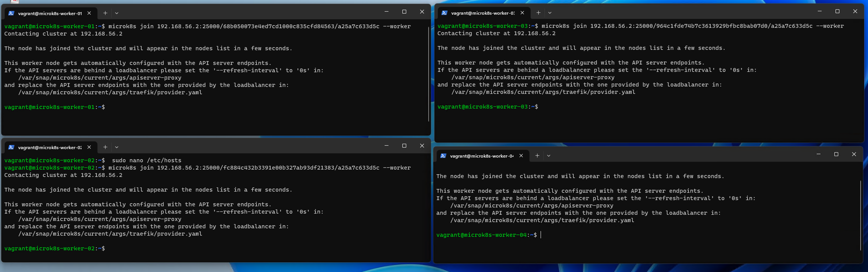Open the new tab dropdown in worker-02 window
Image resolution: width=868 pixels, height=272 pixels.
pos(117,147)
